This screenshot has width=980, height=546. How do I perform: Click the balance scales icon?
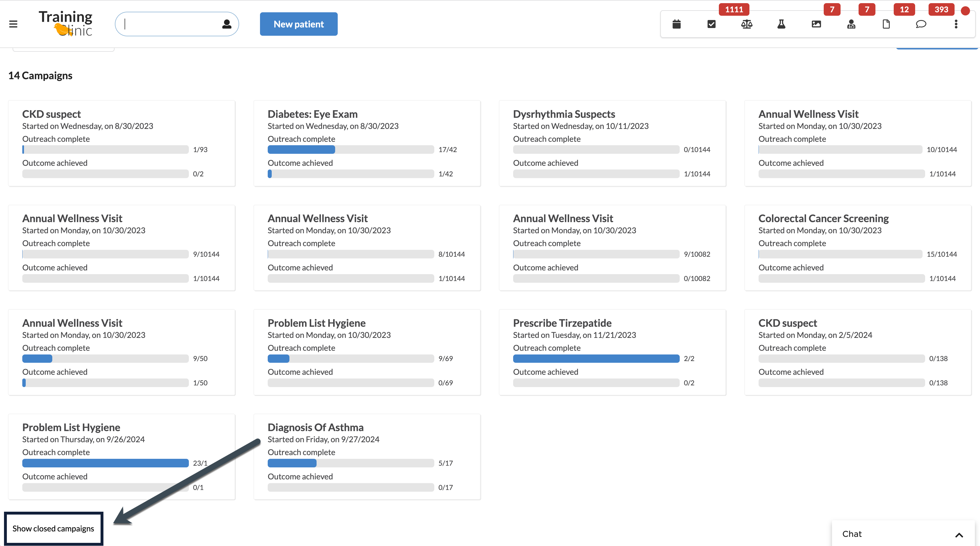point(746,24)
